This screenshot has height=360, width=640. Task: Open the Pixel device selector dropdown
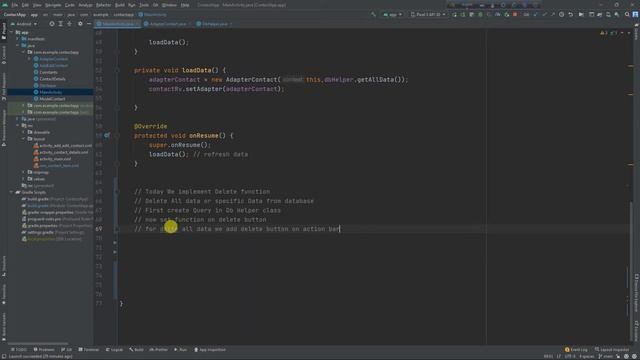point(428,15)
